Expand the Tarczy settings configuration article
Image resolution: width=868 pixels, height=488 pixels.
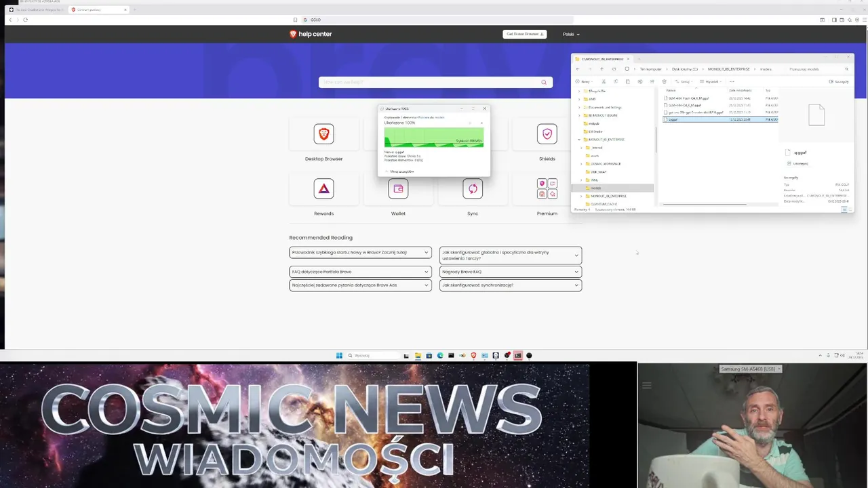pyautogui.click(x=511, y=255)
